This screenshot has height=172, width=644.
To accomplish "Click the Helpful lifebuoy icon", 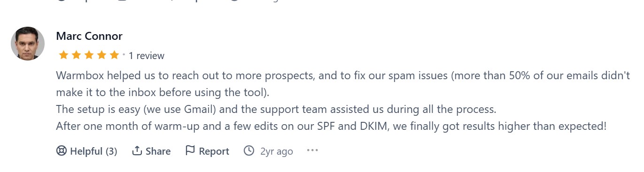I will tap(62, 151).
